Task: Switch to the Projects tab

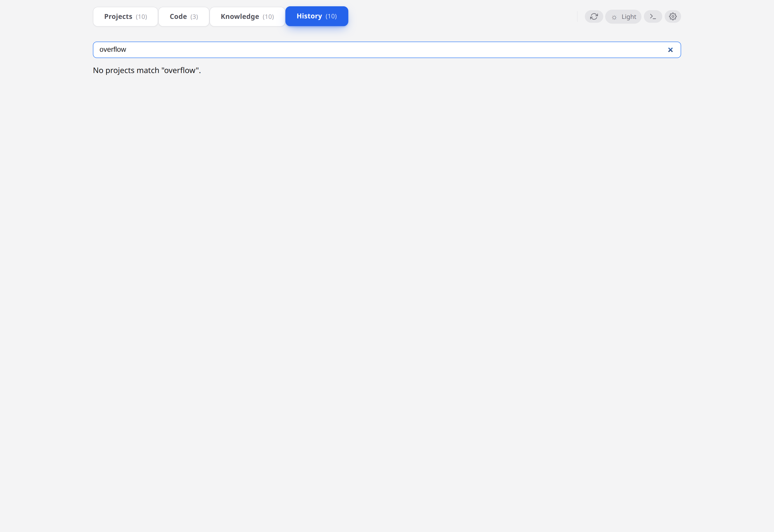Action: pos(125,16)
